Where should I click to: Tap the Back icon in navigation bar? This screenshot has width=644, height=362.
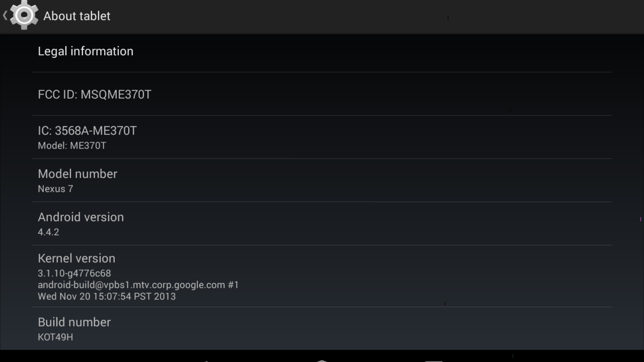[206, 361]
